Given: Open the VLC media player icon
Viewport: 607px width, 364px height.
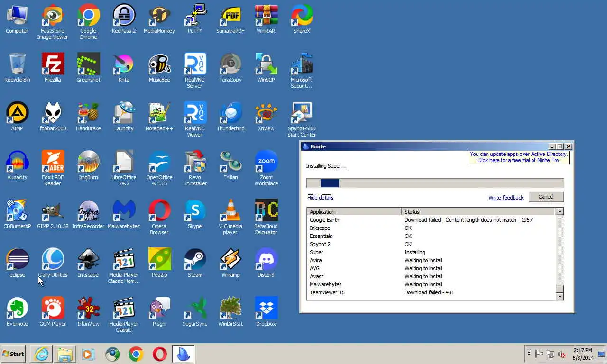Looking at the screenshot, I should (x=230, y=217).
